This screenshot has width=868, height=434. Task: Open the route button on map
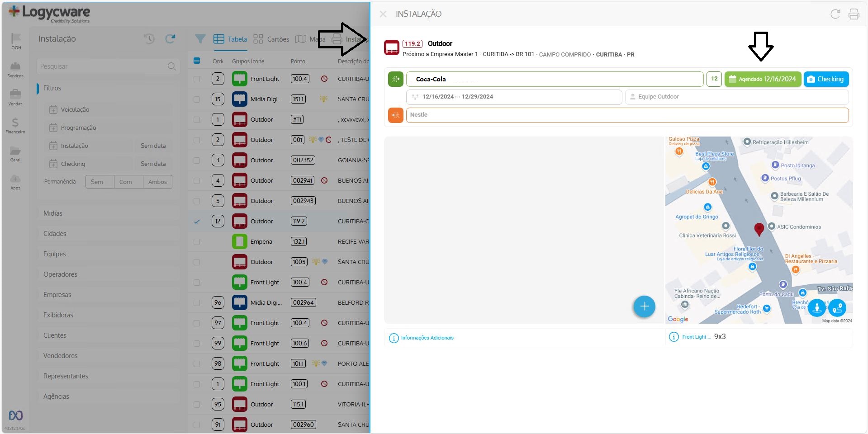pos(837,308)
